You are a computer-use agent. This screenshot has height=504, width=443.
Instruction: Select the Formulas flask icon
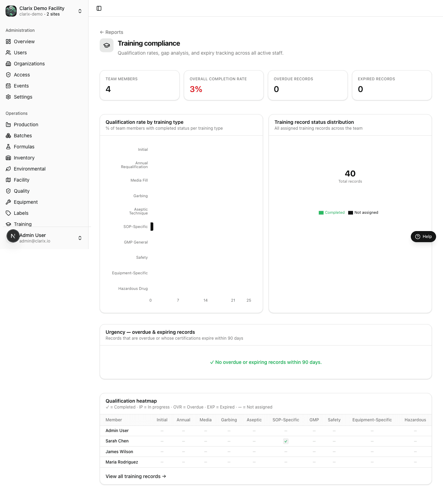pos(8,147)
